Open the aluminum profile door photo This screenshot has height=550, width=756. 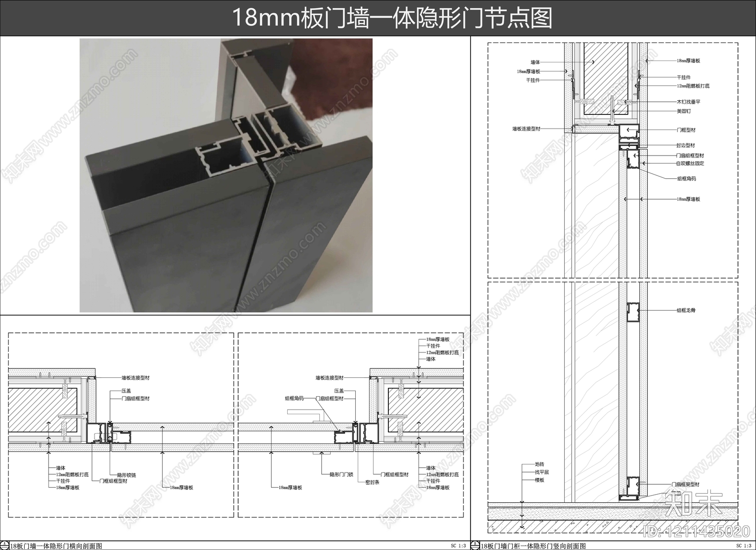[x=226, y=175]
